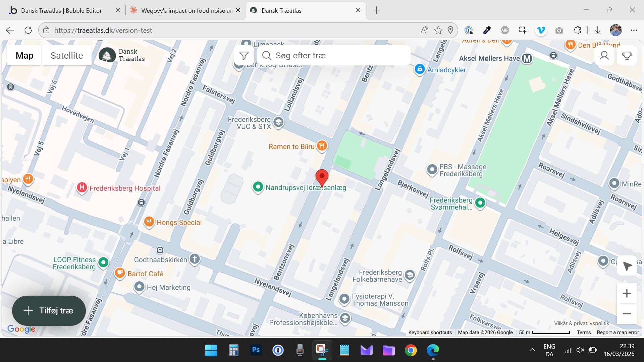Switch to the Wegovy's impact tab
Screen dimensions: 644x362
[x=186, y=10]
